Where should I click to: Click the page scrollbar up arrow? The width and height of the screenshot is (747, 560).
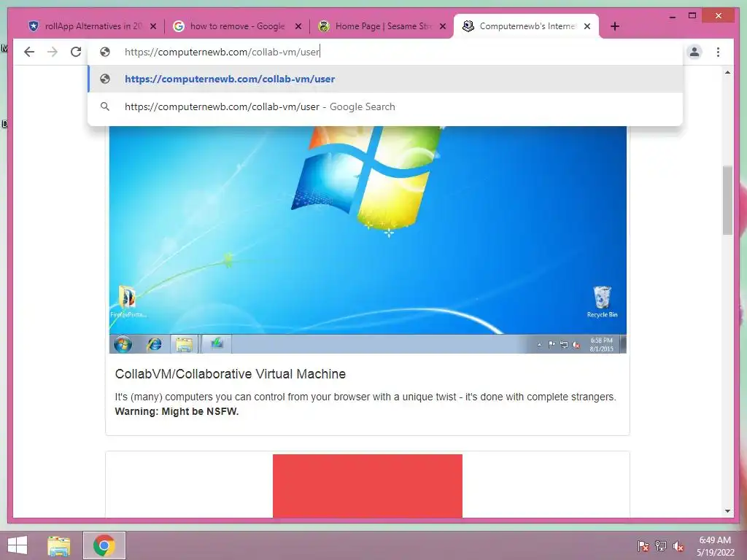coord(727,72)
